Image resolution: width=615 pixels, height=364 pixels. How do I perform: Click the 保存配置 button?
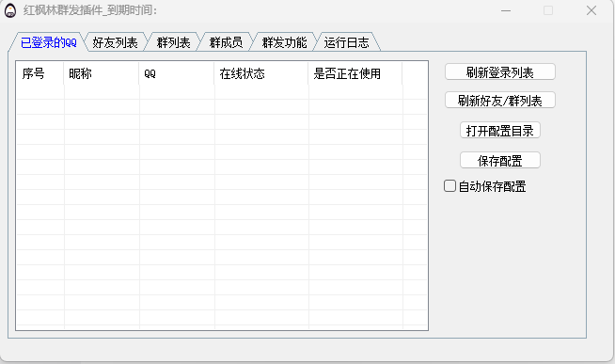coord(500,161)
